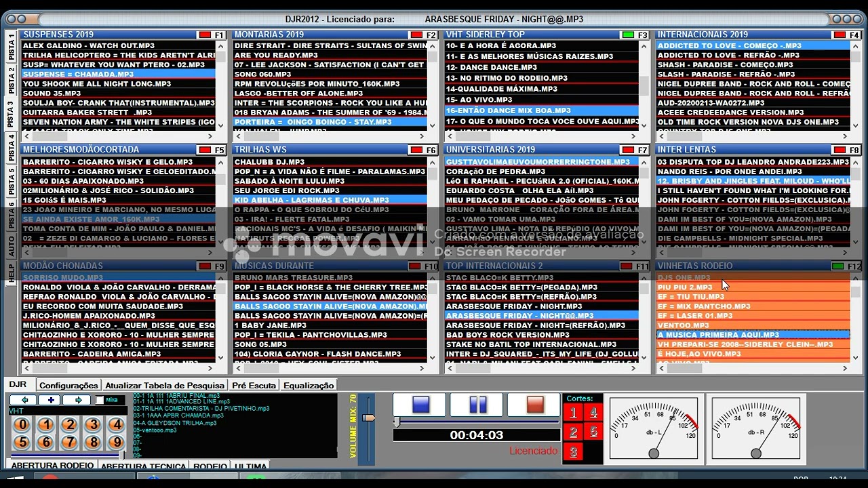Toggle F2 indicator on MONTARIAS 2019 panel
The height and width of the screenshot is (488, 868).
(x=416, y=35)
